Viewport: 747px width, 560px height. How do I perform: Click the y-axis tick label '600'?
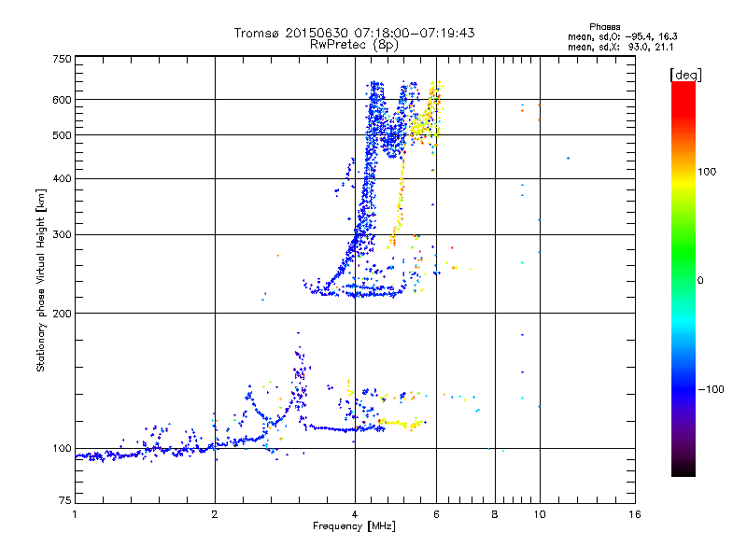click(x=62, y=100)
